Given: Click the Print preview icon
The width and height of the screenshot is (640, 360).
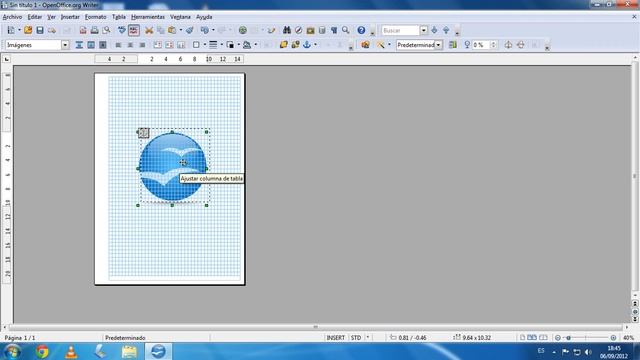Looking at the screenshot, I should point(107,30).
